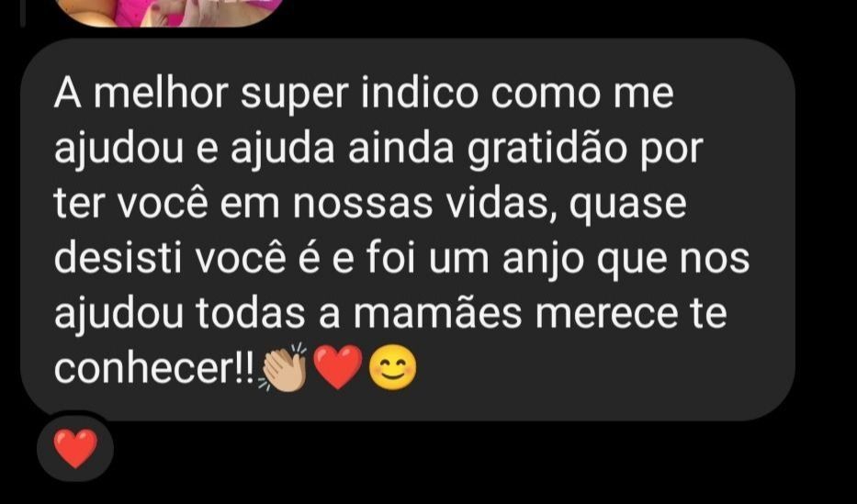Click the word "ainda" in the second line

pos(401,149)
